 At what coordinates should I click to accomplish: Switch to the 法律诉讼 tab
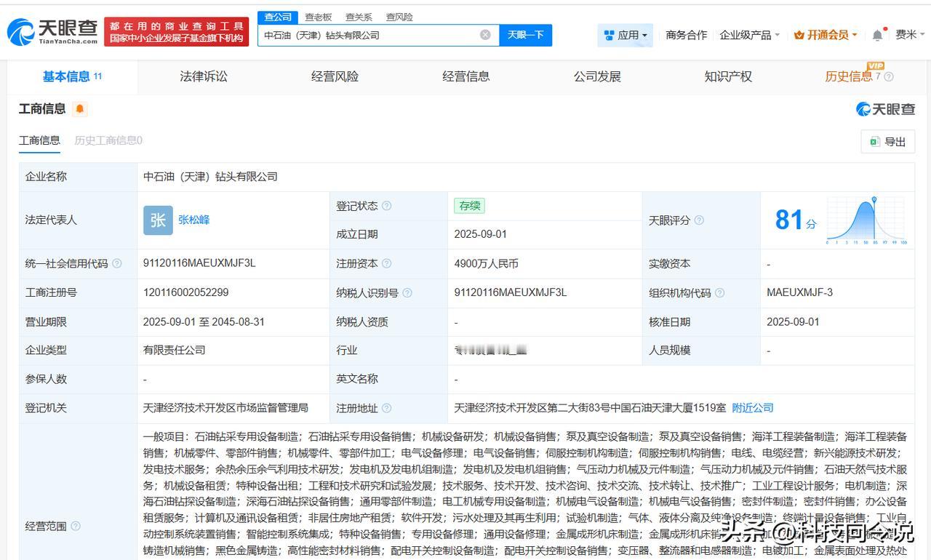(204, 76)
